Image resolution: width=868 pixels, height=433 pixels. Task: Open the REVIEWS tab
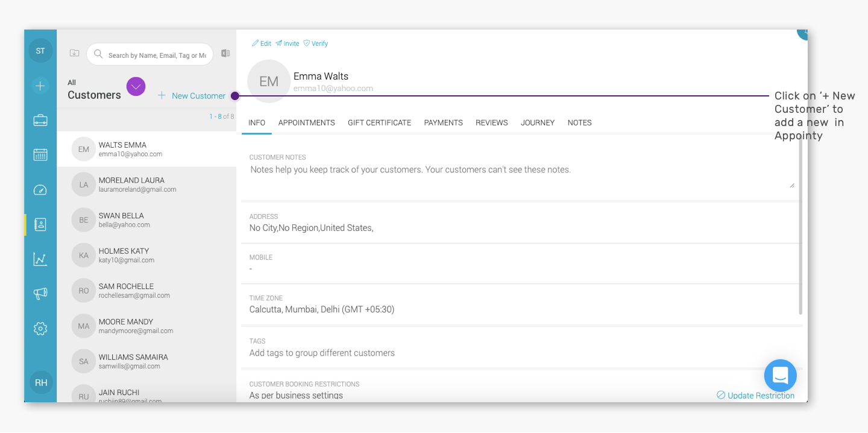point(492,122)
